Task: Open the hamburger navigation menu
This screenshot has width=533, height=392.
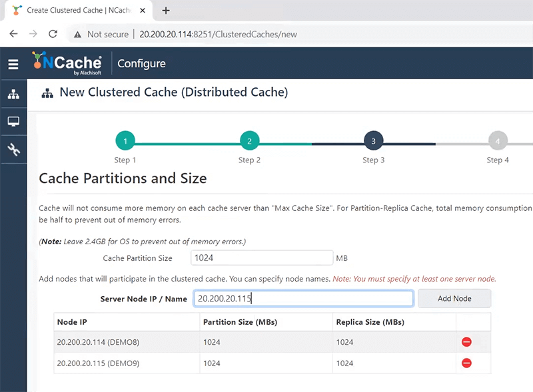Action: coord(13,63)
